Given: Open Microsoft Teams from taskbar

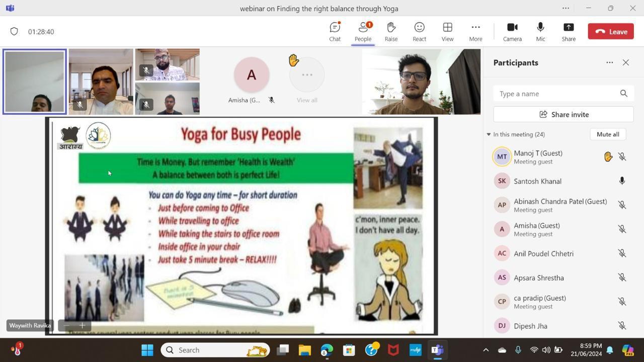Looking at the screenshot, I should coord(437,350).
